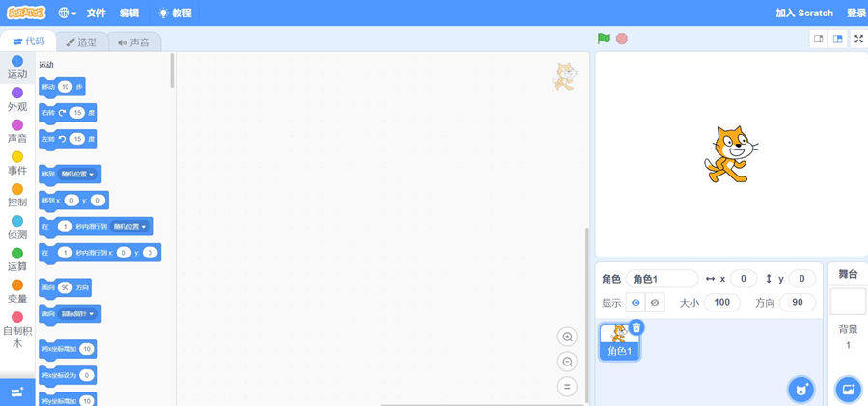The width and height of the screenshot is (868, 406).
Task: Open 教程 tutorials button
Action: 175,14
